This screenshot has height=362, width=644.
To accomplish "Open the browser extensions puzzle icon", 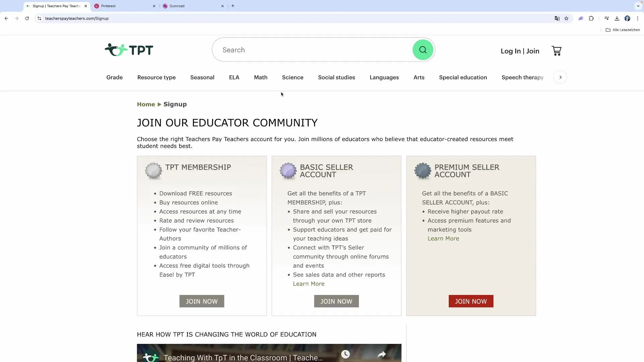I will coord(591,18).
